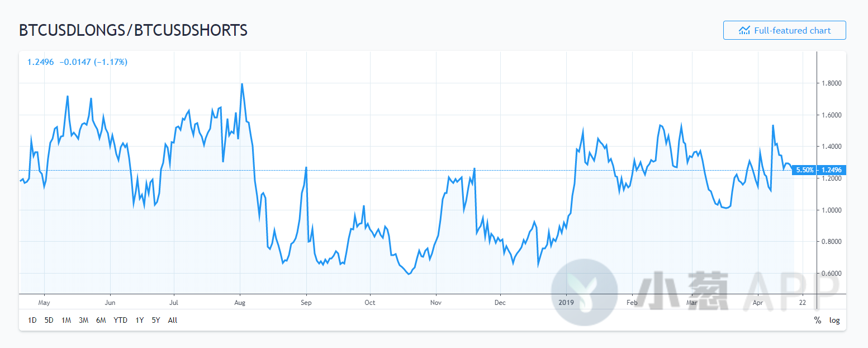868x348 pixels.
Task: Select the 1Y time range
Action: 140,321
